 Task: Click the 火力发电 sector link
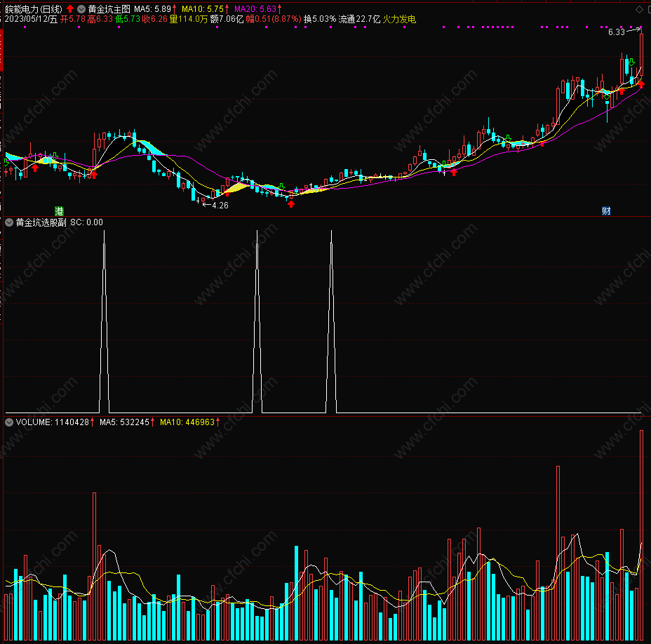[x=399, y=19]
